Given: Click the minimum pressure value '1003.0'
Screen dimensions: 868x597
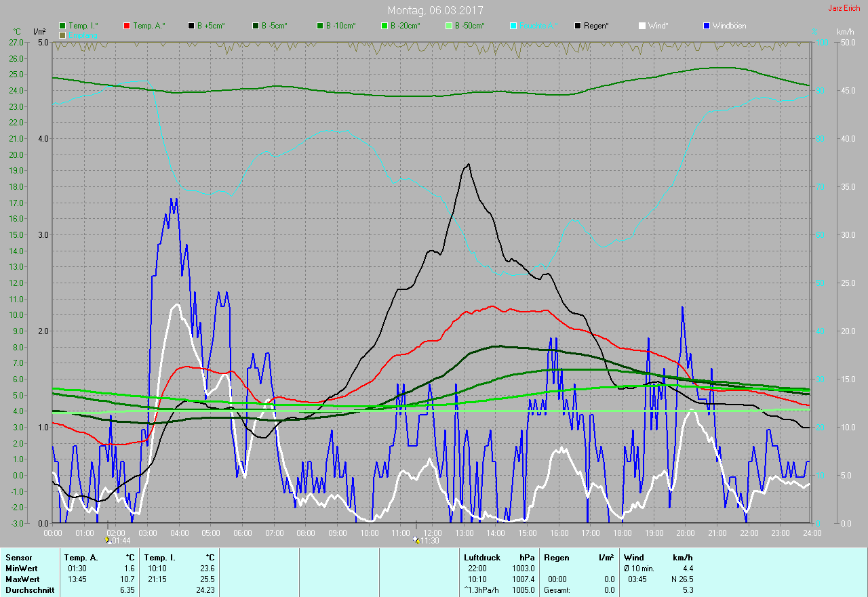Looking at the screenshot, I should 524,569.
